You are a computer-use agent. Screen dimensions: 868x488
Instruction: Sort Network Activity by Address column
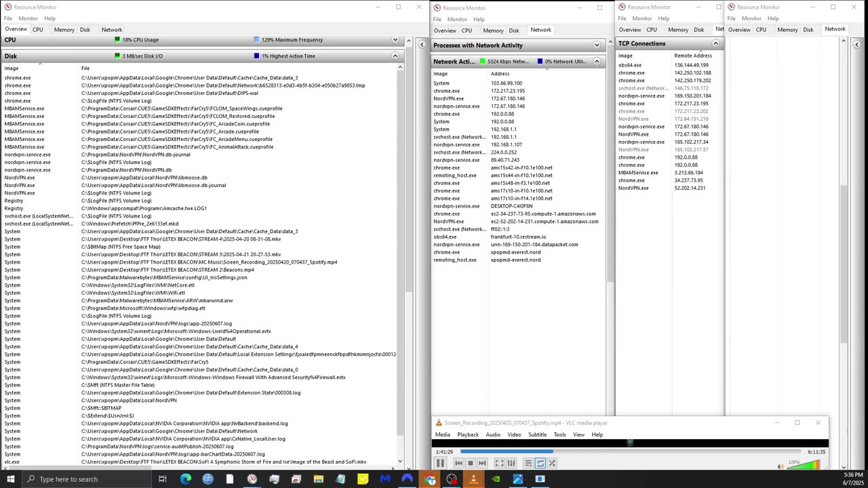(546, 74)
